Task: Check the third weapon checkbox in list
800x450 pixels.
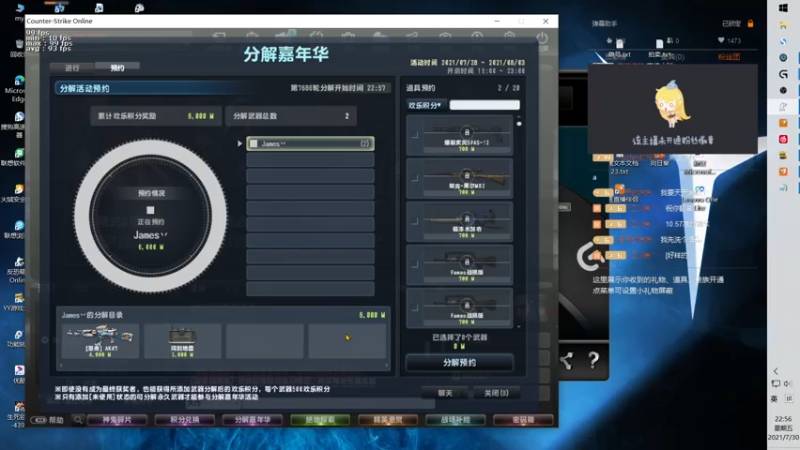Action: (415, 221)
